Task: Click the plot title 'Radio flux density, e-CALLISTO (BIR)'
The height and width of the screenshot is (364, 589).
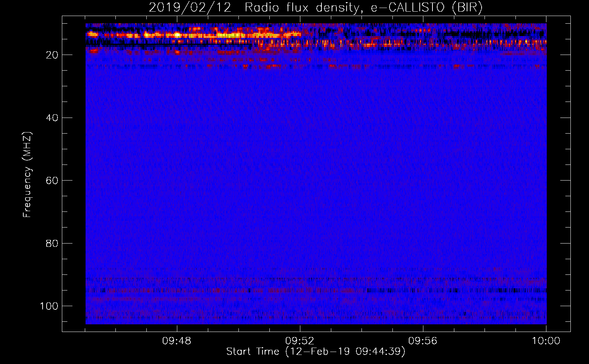Action: pos(364,8)
